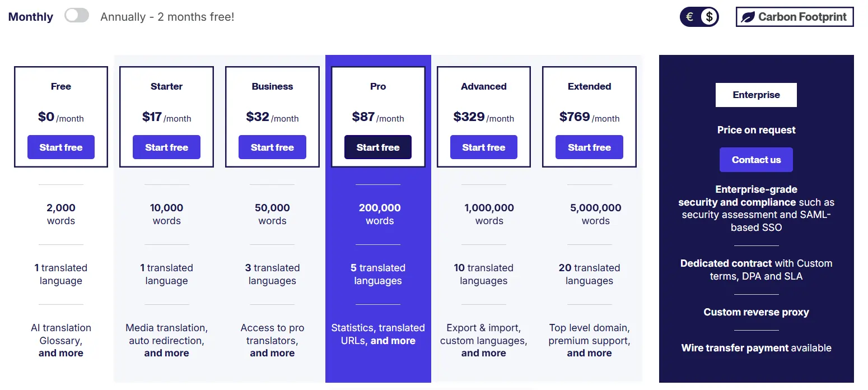The width and height of the screenshot is (868, 390).
Task: Start free on the Advanced plan
Action: click(x=484, y=147)
